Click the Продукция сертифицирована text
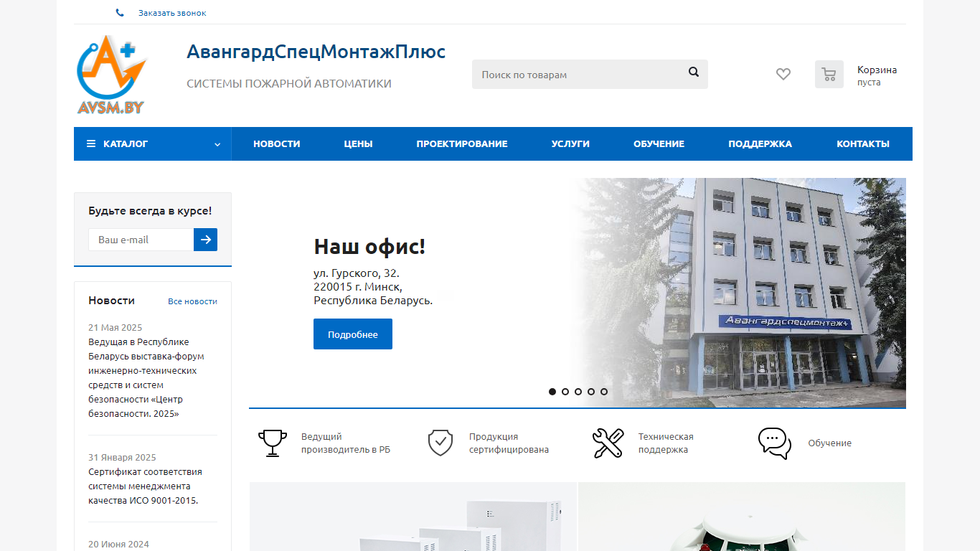The width and height of the screenshot is (980, 551). click(509, 443)
